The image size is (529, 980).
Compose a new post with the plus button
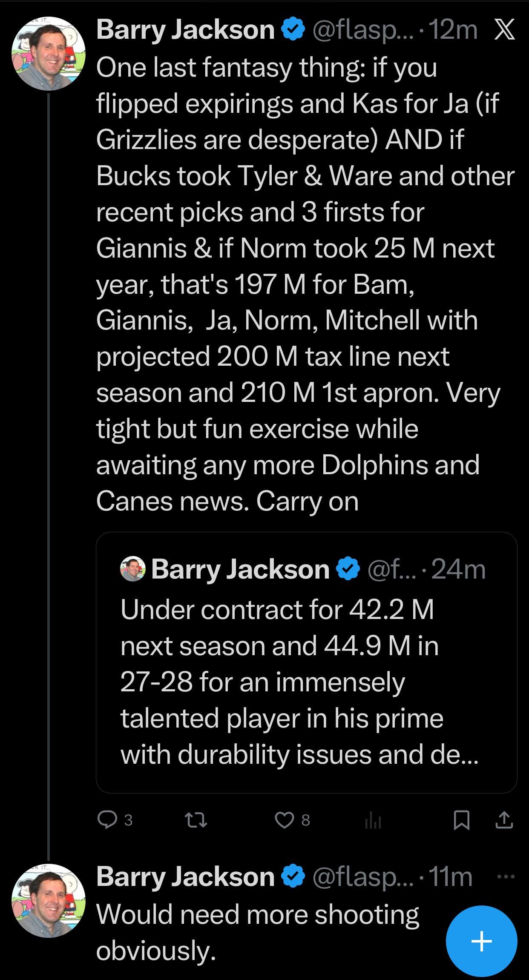481,941
